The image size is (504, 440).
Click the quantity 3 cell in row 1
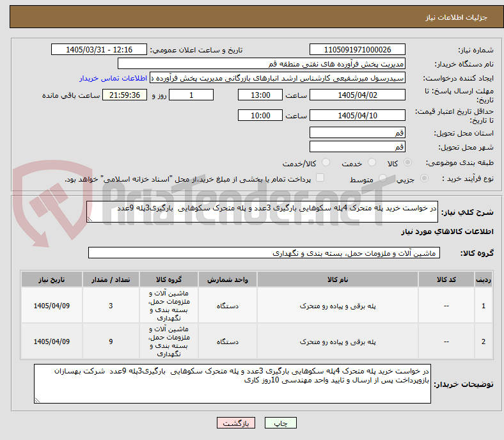point(111,305)
